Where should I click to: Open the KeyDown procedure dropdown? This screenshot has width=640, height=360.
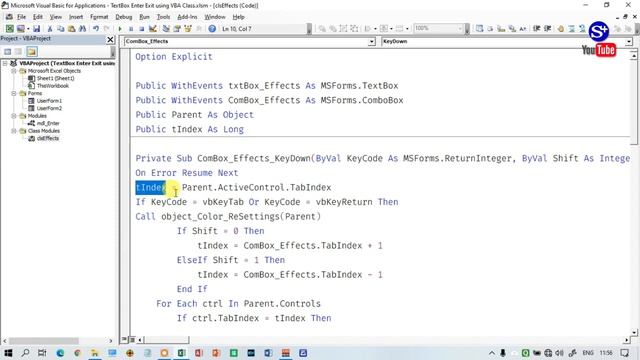pyautogui.click(x=629, y=41)
